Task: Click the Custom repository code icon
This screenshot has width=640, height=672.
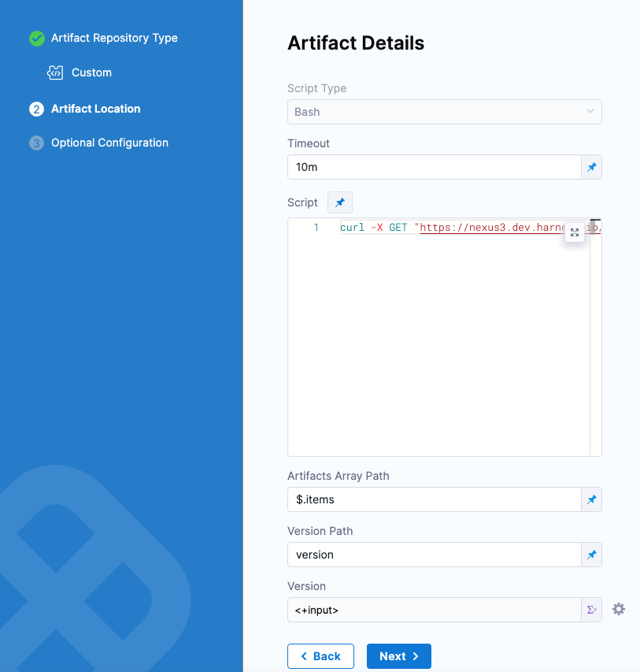Action: point(55,72)
